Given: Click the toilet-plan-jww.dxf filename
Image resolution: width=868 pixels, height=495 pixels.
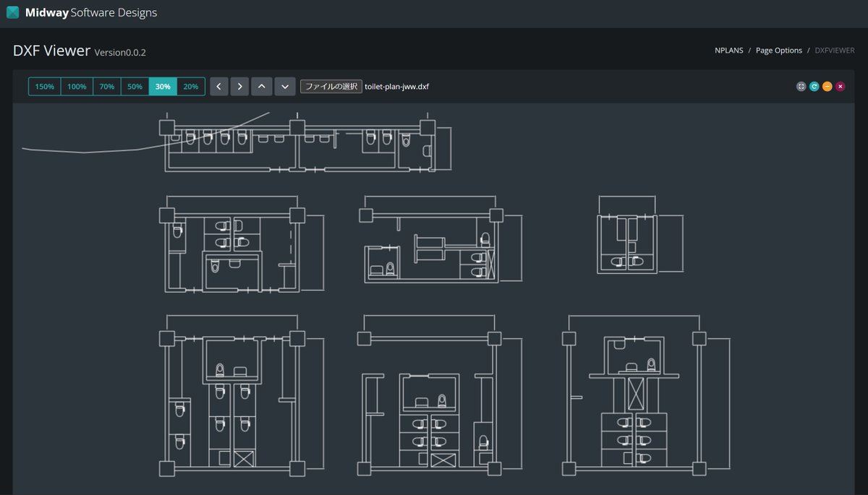Looking at the screenshot, I should point(397,86).
